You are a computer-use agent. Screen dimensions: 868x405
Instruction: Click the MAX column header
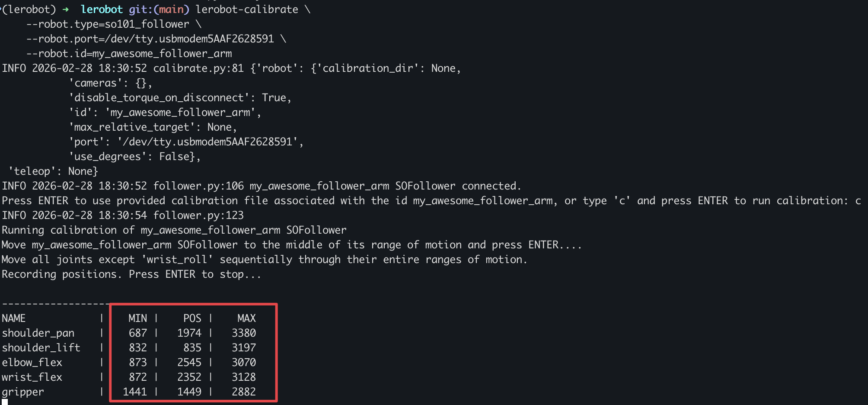(x=246, y=318)
